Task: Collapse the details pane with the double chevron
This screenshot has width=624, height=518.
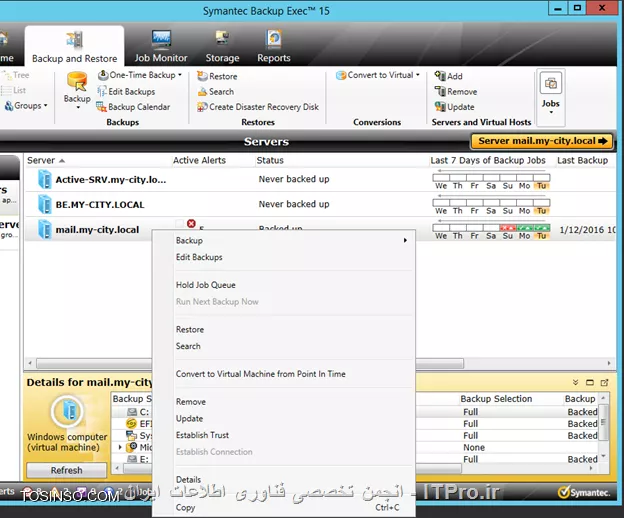Action: tap(575, 382)
